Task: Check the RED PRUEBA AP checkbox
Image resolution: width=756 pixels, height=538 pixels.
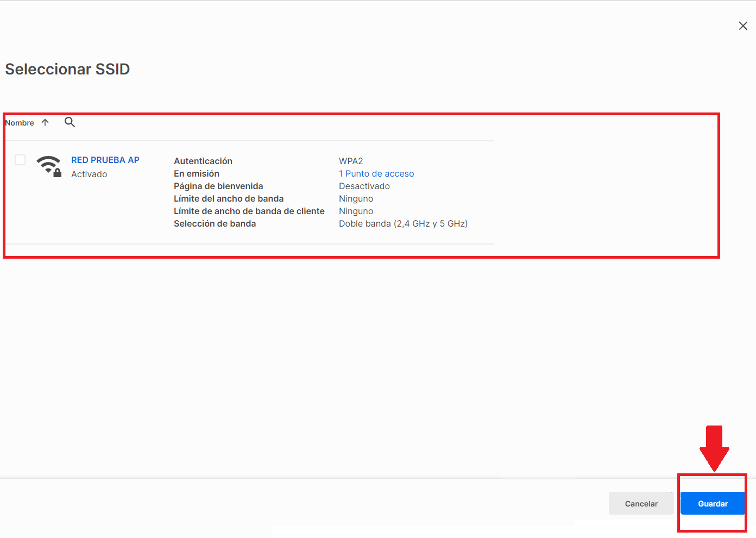Action: pyautogui.click(x=20, y=160)
